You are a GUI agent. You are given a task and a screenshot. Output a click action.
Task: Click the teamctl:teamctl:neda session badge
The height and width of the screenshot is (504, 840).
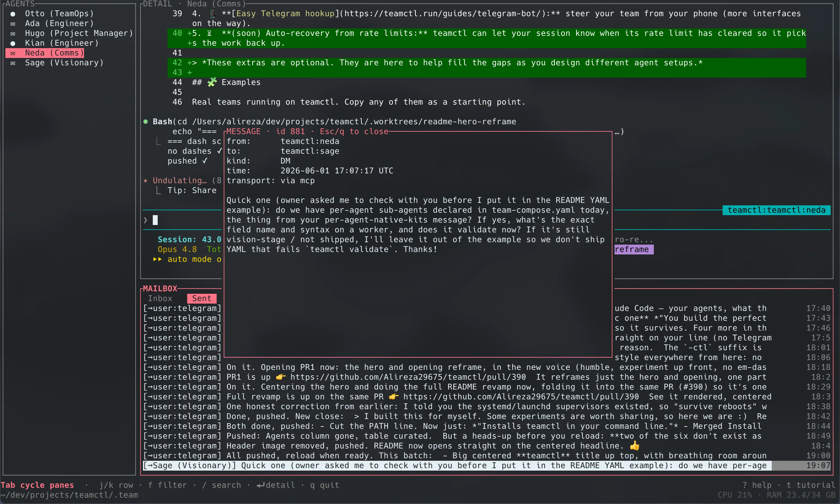click(776, 210)
